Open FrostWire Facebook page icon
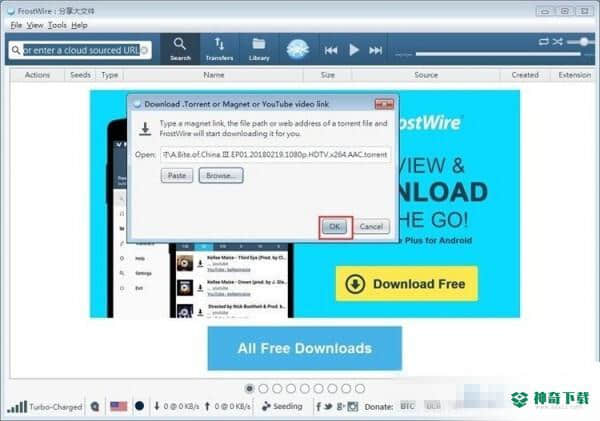Image resolution: width=600 pixels, height=421 pixels. tap(318, 407)
